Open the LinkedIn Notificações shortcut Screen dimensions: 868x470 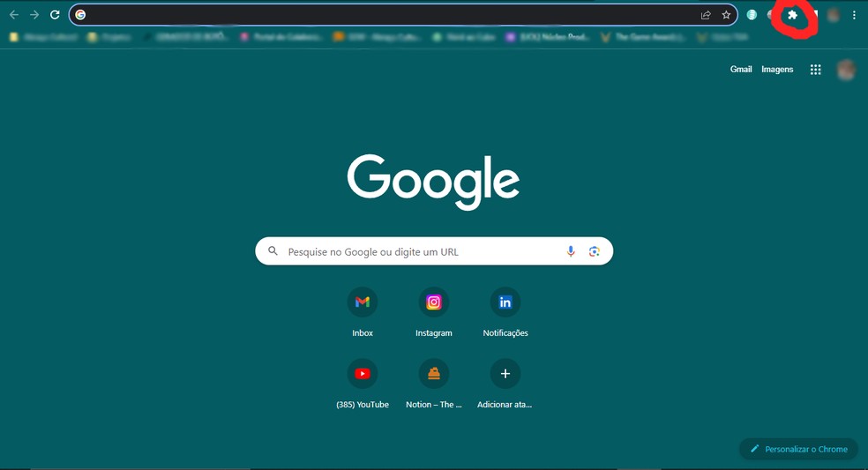(x=505, y=311)
